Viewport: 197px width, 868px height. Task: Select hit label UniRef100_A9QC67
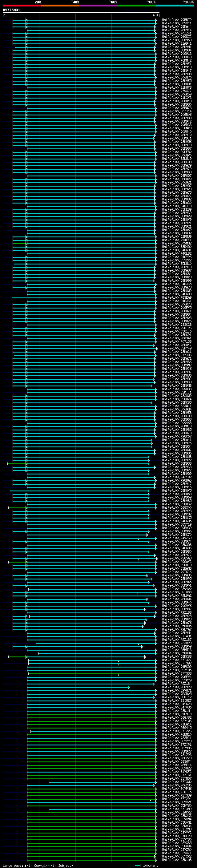(x=177, y=436)
